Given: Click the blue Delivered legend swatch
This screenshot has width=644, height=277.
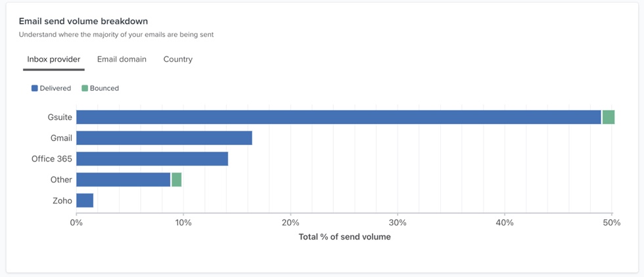Looking at the screenshot, I should pyautogui.click(x=35, y=88).
